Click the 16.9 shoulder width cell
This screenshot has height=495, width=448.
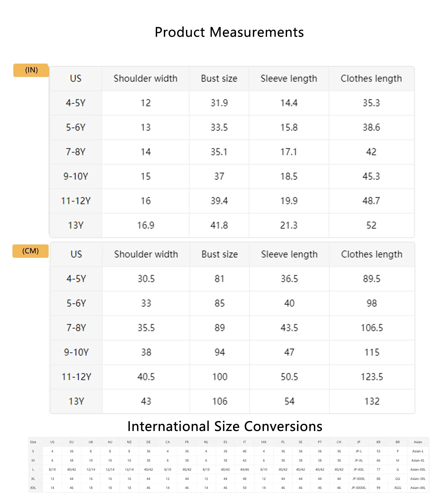pos(145,225)
